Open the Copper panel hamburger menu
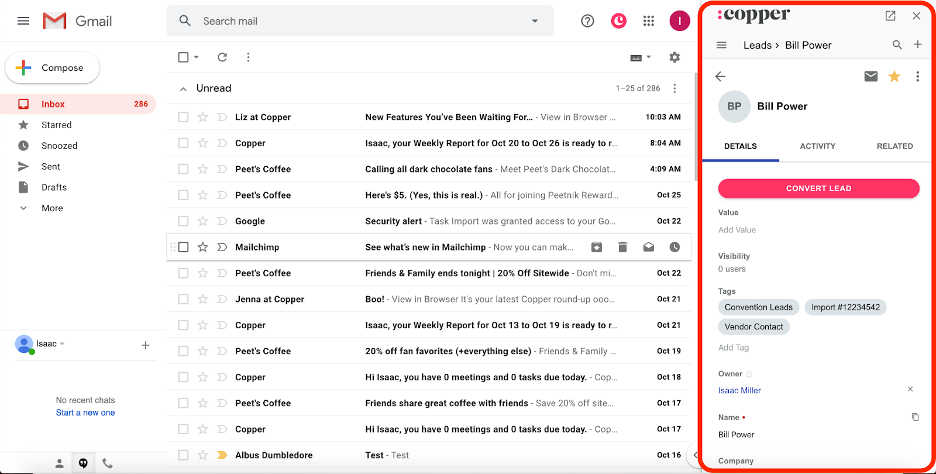936x474 pixels. pyautogui.click(x=721, y=45)
